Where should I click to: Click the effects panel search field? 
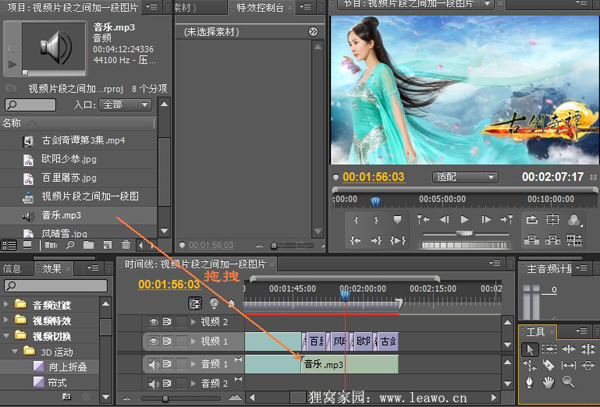tap(56, 285)
